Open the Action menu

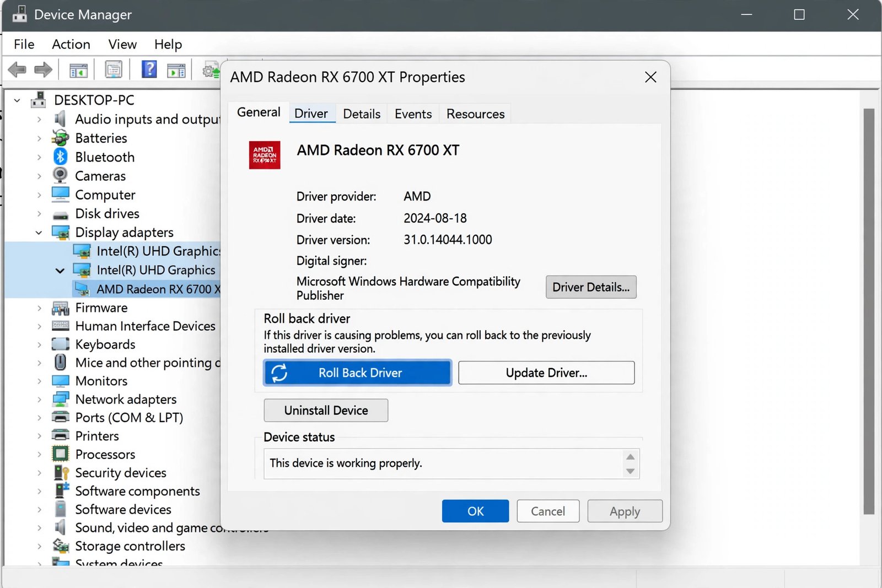pos(71,44)
